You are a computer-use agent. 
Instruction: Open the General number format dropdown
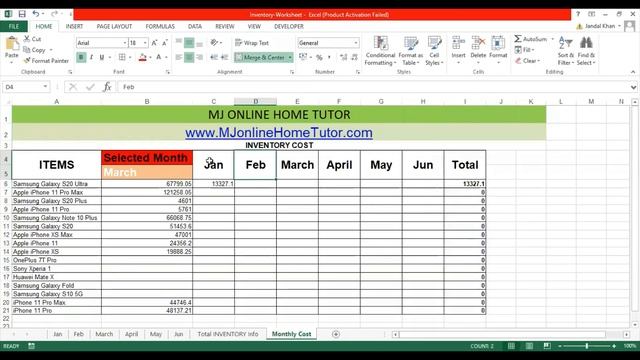coord(356,43)
